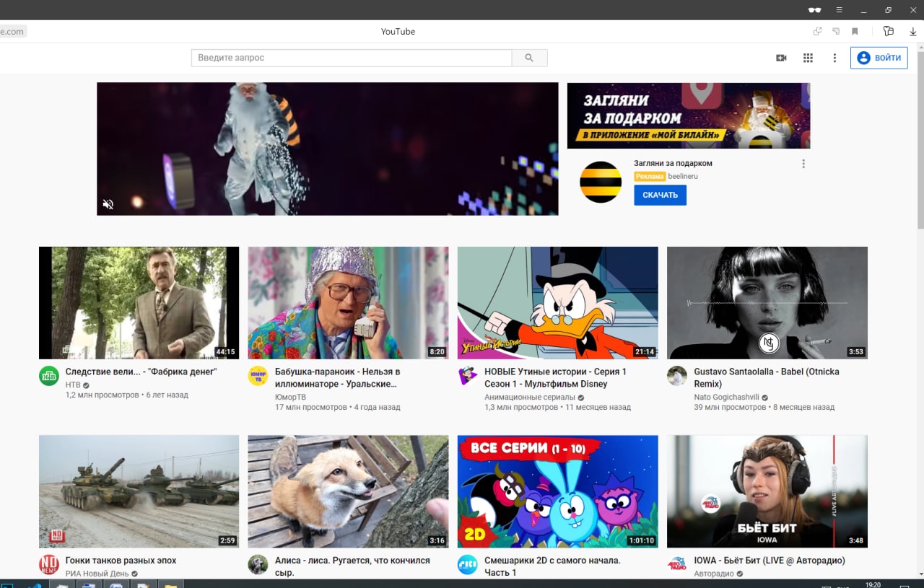Click the 1:01:10 duration badge

point(641,540)
